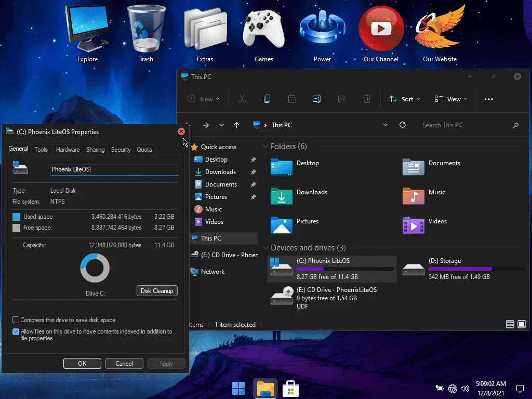Click the Paste icon in This PC toolbar

click(292, 99)
